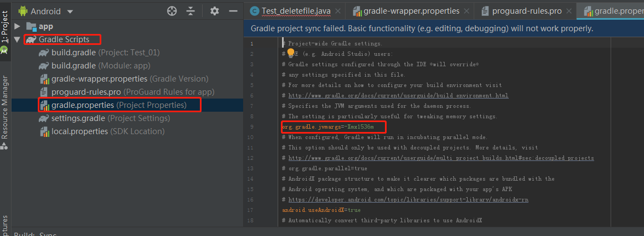Viewport: 644px width, 236px height.
Task: Collapse the Gradle Scripts node
Action: click(x=17, y=40)
